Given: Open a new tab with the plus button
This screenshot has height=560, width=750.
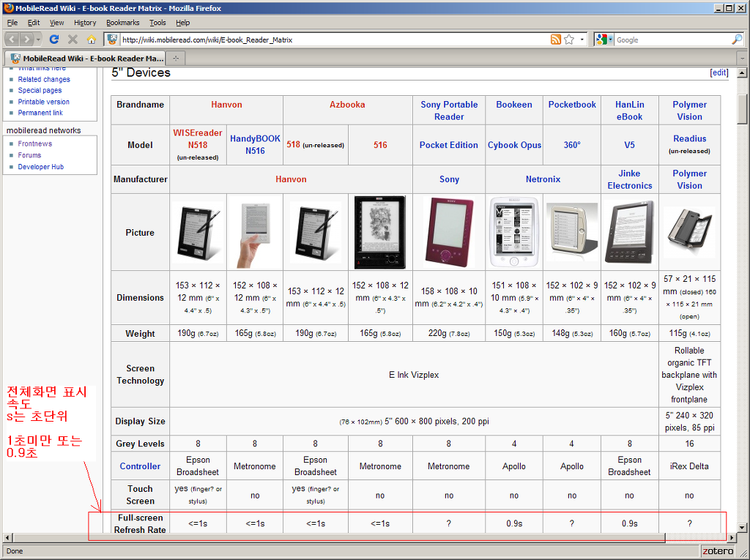Looking at the screenshot, I should pyautogui.click(x=176, y=59).
